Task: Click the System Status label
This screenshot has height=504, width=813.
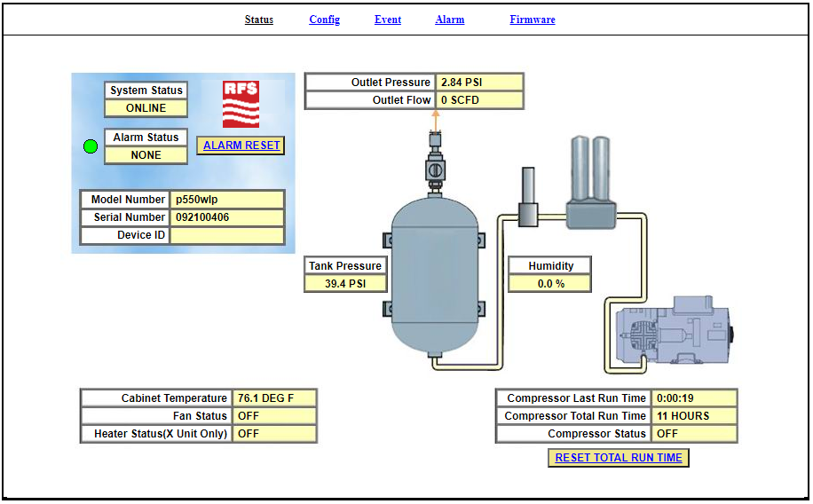Action: [x=146, y=91]
